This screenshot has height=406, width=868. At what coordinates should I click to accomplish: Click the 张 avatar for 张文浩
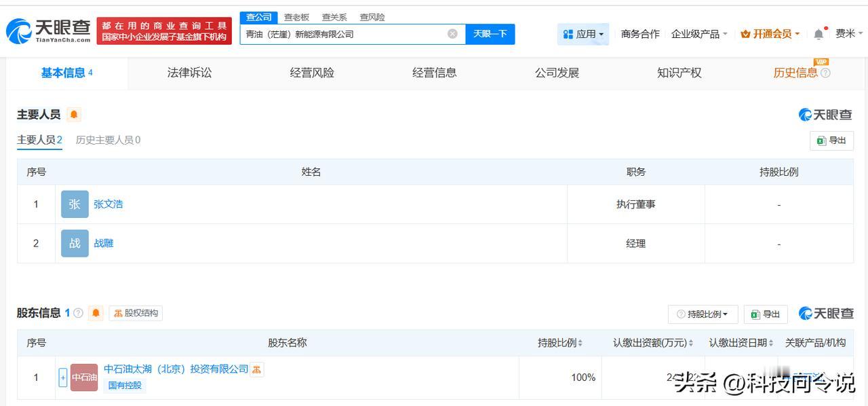click(75, 204)
